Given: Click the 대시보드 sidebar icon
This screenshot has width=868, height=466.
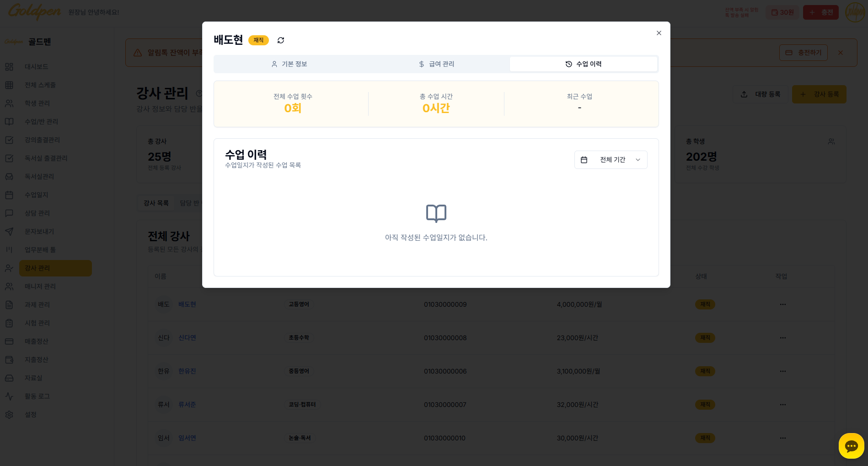Looking at the screenshot, I should (9, 67).
